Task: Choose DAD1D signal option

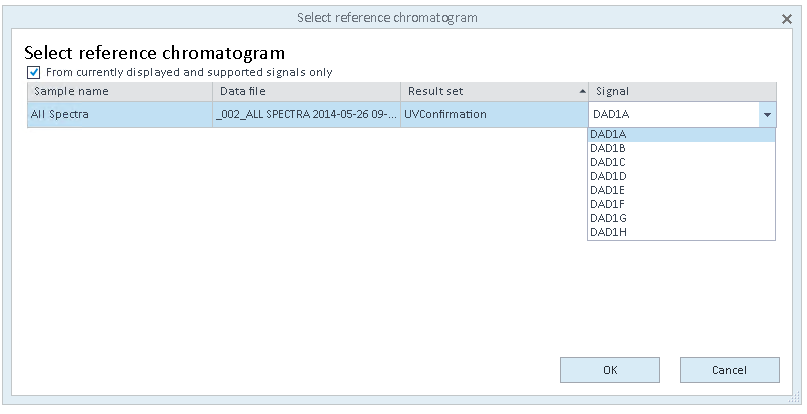Action: coord(681,176)
